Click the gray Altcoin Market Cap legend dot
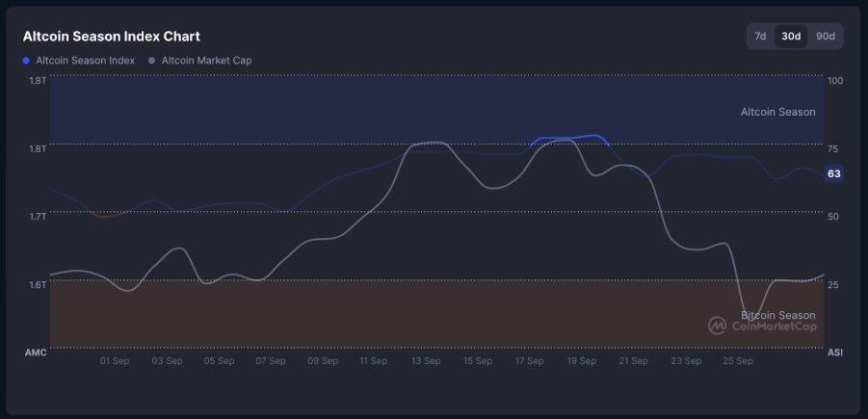The height and width of the screenshot is (419, 868). (x=152, y=61)
